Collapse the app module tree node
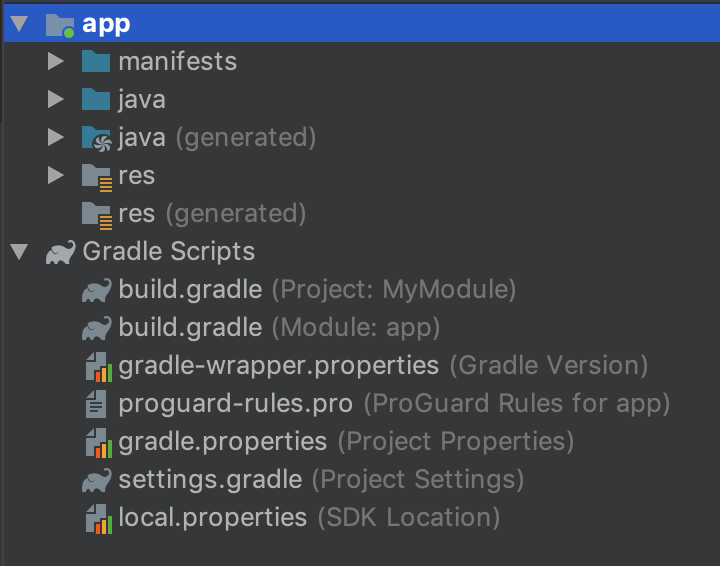 (19, 23)
